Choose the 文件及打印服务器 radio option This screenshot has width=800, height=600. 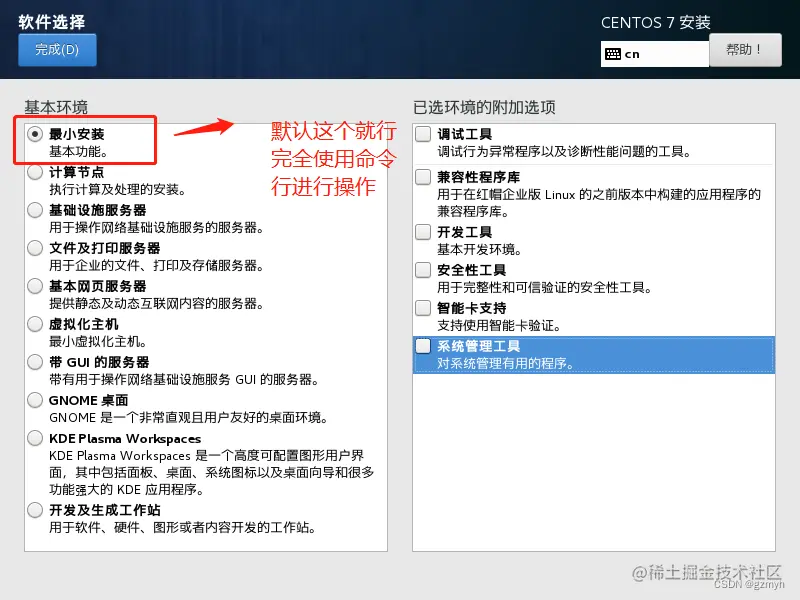coord(35,248)
